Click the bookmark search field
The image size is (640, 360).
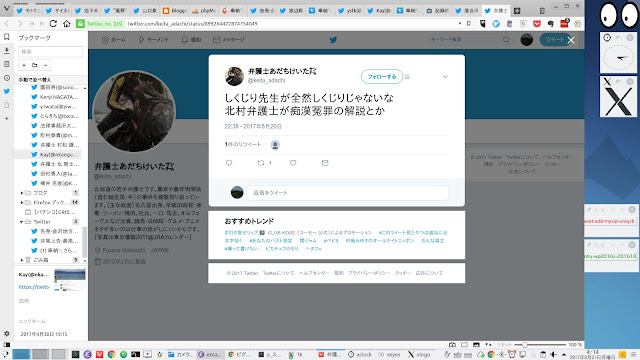click(51, 51)
